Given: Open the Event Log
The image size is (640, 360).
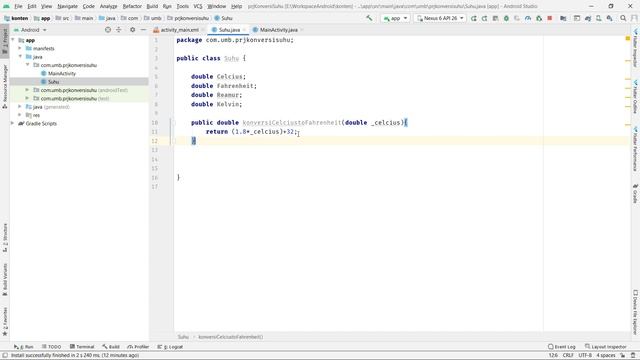Looking at the screenshot, I should click(x=562, y=347).
